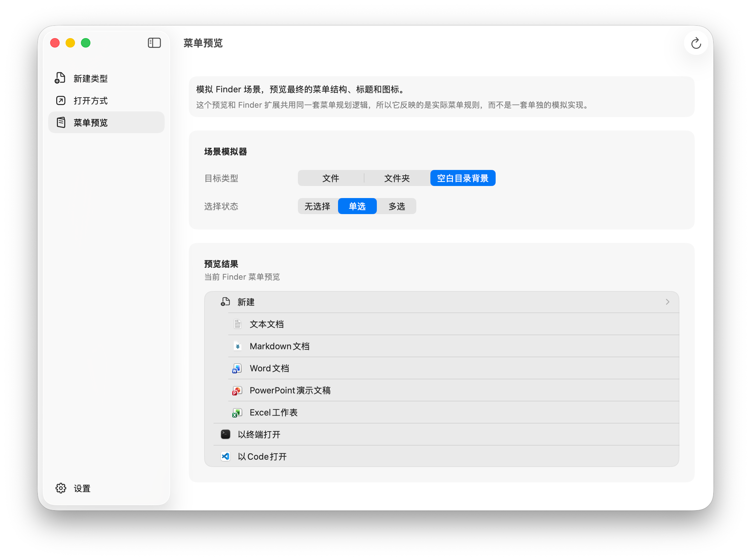Image resolution: width=751 pixels, height=560 pixels.
Task: Click the 场景模拟器 heading
Action: (x=226, y=152)
